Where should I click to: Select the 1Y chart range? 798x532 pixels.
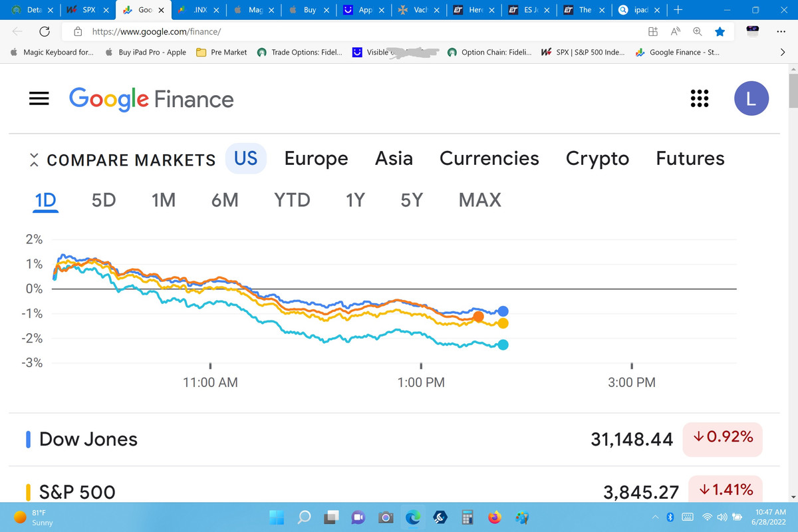tap(355, 199)
